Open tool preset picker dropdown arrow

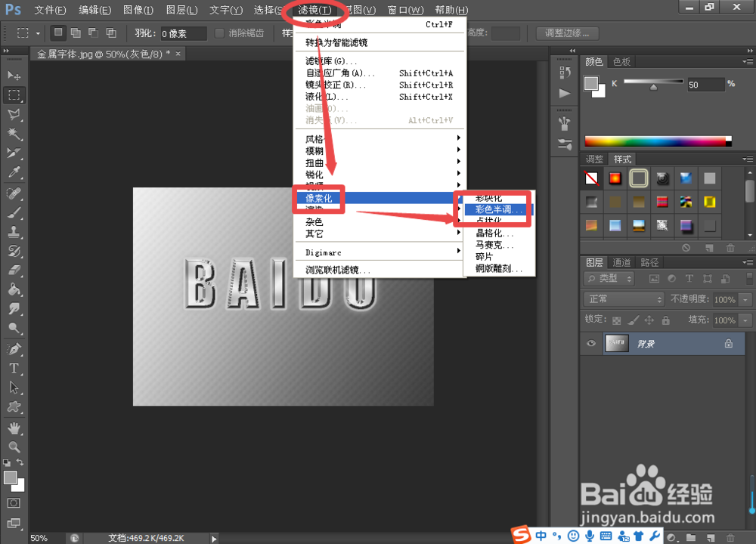point(38,33)
